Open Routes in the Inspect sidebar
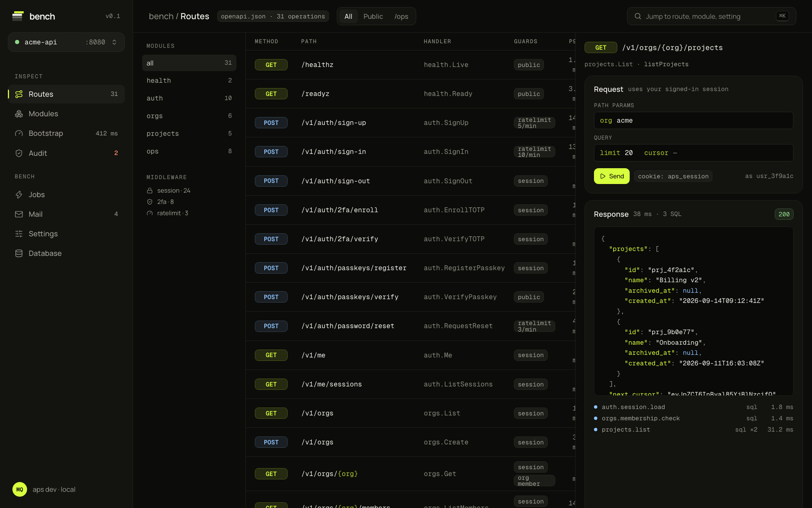This screenshot has width=812, height=508. [x=66, y=94]
